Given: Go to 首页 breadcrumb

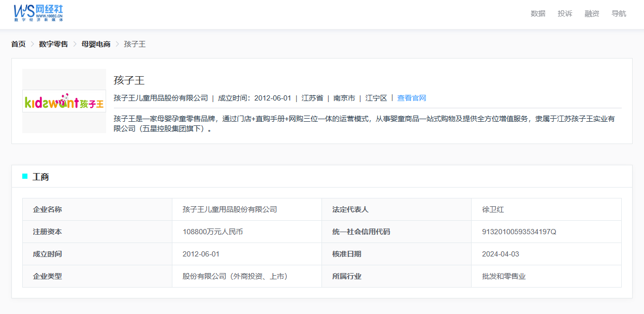Looking at the screenshot, I should 19,44.
